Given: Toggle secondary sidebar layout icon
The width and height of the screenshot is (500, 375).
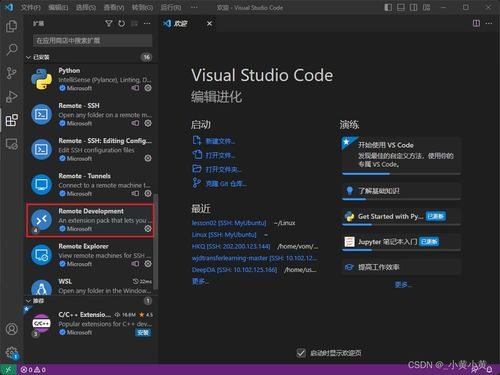Looking at the screenshot, I should point(413,7).
